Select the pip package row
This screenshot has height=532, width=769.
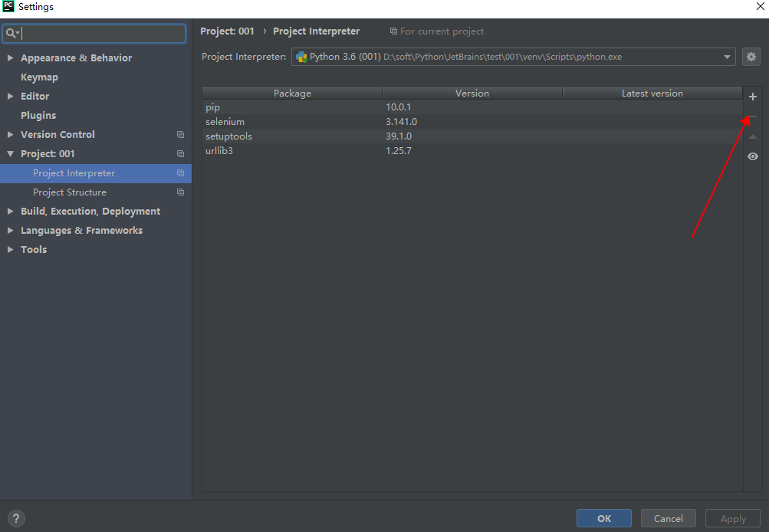click(472, 107)
